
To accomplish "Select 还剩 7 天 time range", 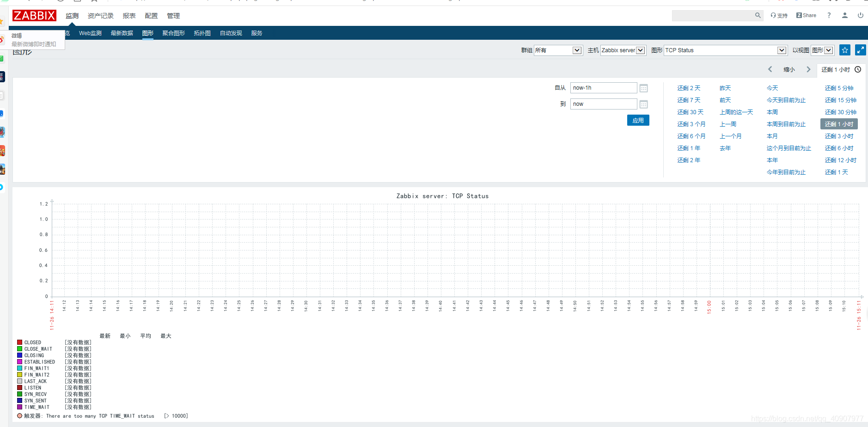I will point(689,100).
